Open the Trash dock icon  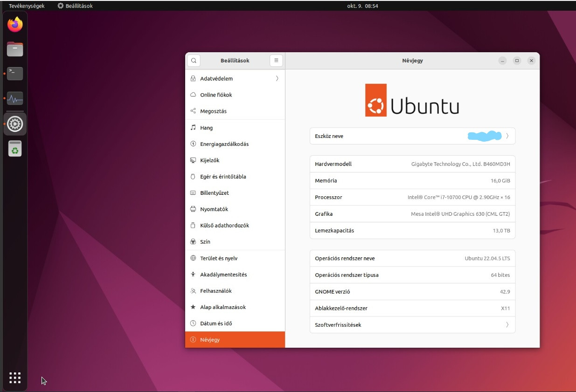coord(15,149)
